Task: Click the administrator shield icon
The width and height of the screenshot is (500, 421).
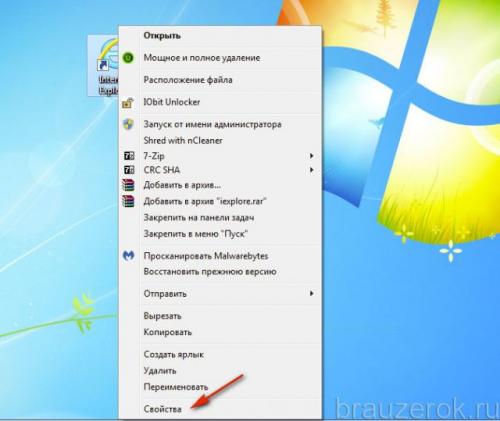Action: point(128,124)
